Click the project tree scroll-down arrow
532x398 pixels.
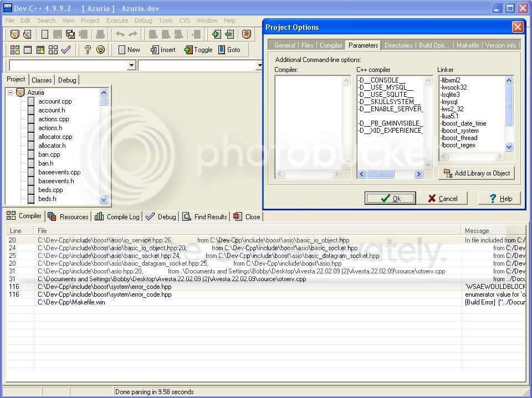(x=104, y=200)
